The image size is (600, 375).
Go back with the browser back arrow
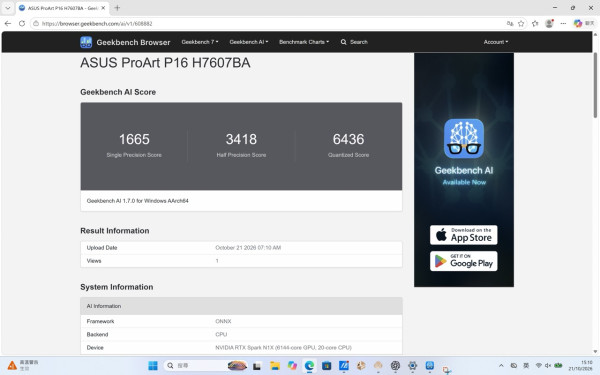pyautogui.click(x=8, y=23)
